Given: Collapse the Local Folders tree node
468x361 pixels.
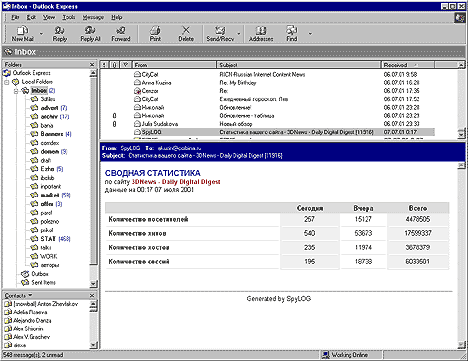Looking at the screenshot, I should tap(7, 82).
